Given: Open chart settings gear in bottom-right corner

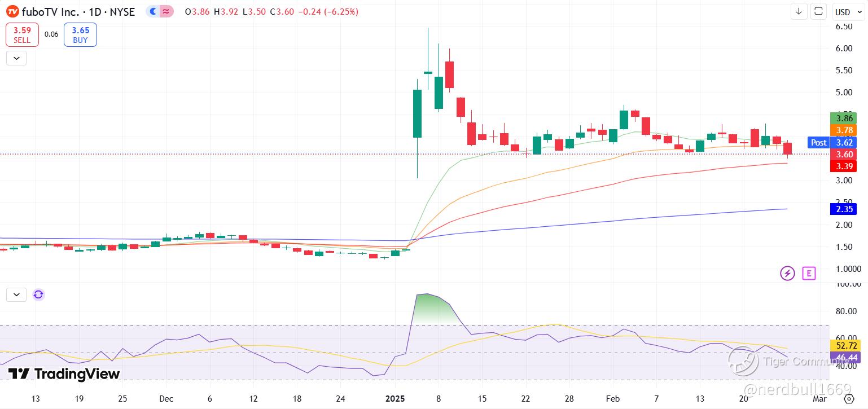Looking at the screenshot, I should (849, 399).
